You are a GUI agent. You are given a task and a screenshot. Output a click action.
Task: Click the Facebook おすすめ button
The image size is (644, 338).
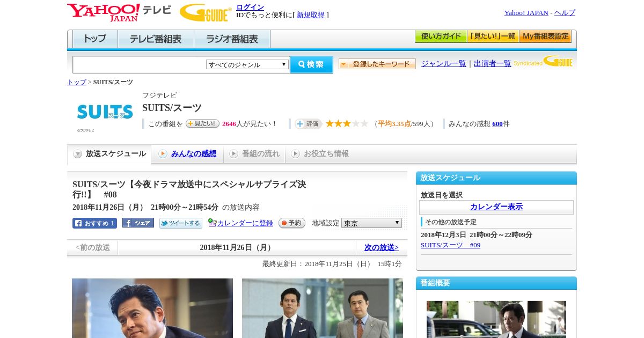(94, 223)
